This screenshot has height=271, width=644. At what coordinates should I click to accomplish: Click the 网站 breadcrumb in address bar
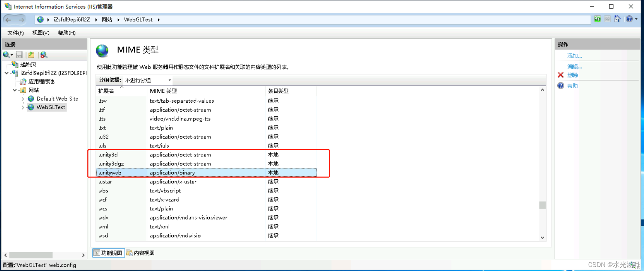(107, 20)
